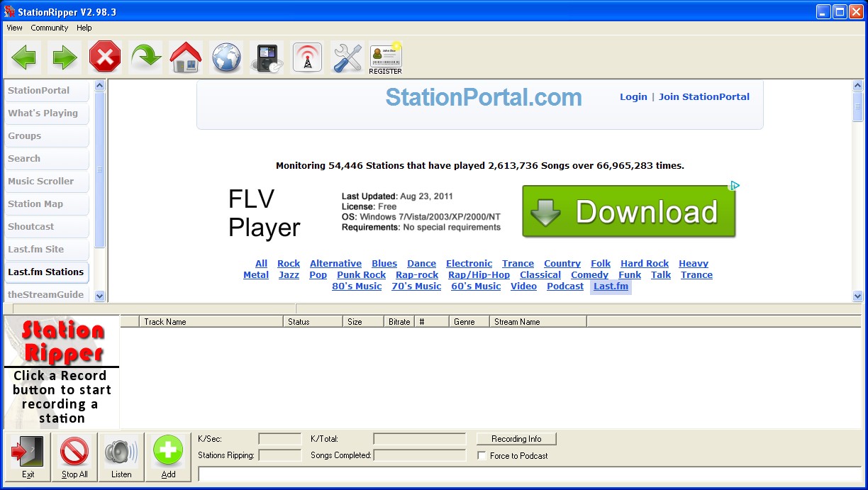
Task: Open the Station Map tab
Action: tap(47, 204)
